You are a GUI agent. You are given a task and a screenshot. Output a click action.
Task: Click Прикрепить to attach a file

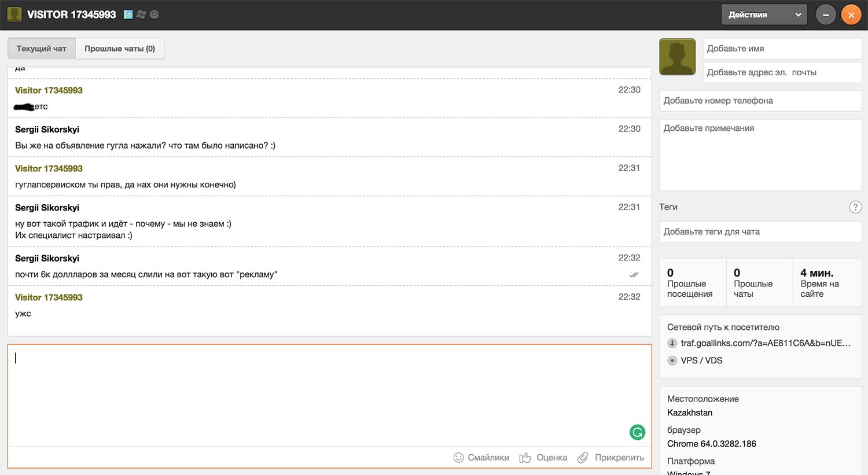point(611,458)
